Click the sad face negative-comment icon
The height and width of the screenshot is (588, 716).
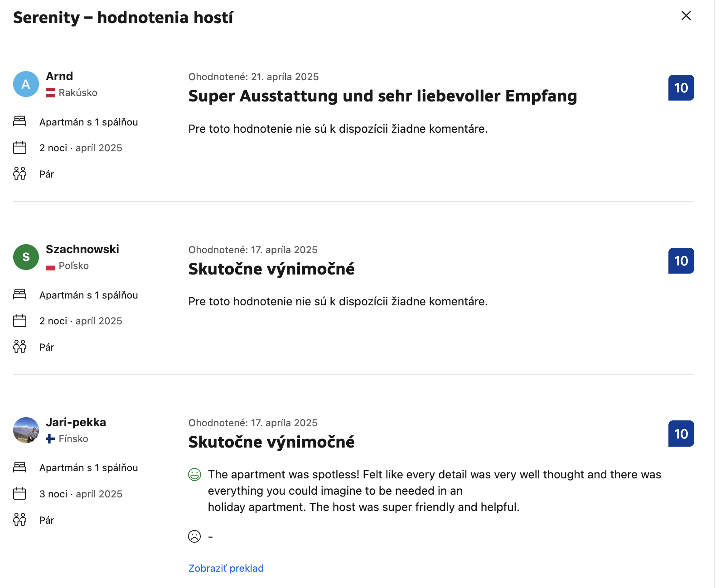click(194, 536)
